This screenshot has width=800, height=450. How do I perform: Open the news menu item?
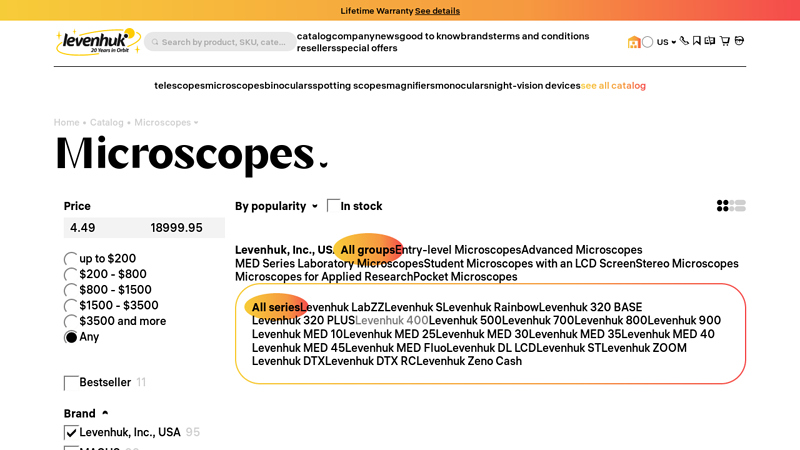(387, 36)
